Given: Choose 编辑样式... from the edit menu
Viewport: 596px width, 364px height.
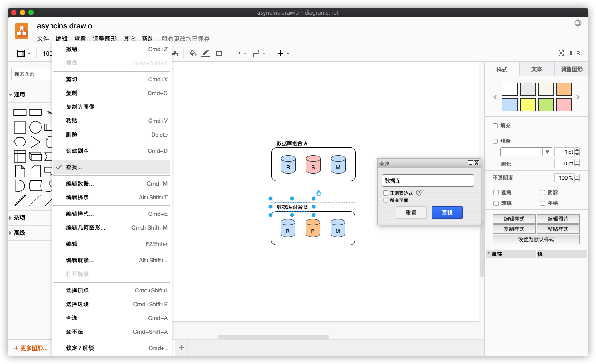Looking at the screenshot, I should 80,214.
